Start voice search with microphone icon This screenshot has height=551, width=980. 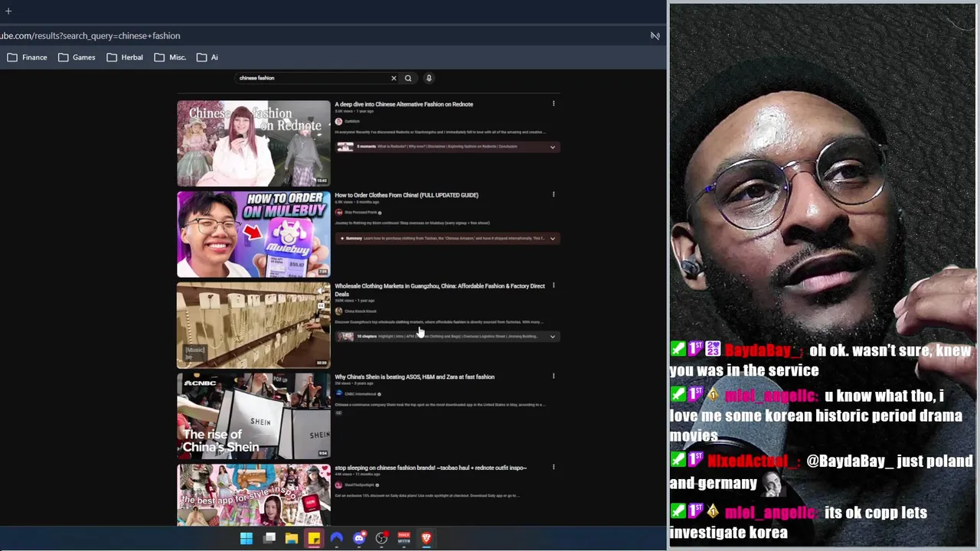click(x=429, y=78)
